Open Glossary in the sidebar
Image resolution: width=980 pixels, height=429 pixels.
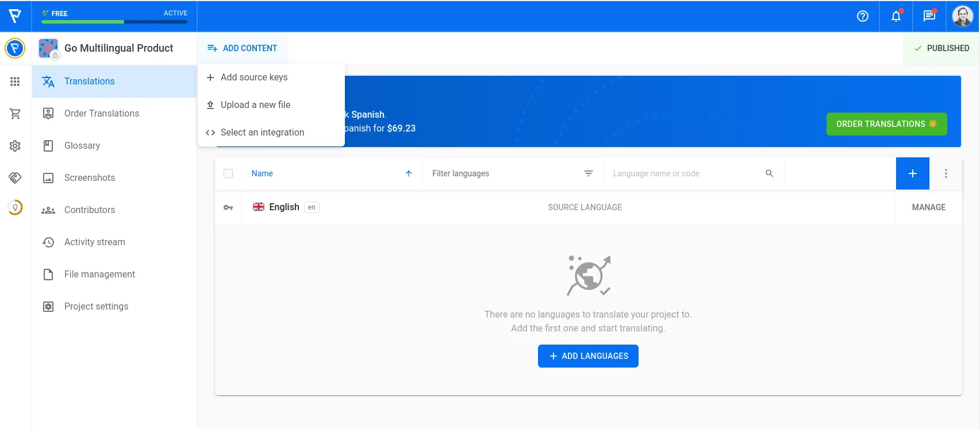click(82, 146)
